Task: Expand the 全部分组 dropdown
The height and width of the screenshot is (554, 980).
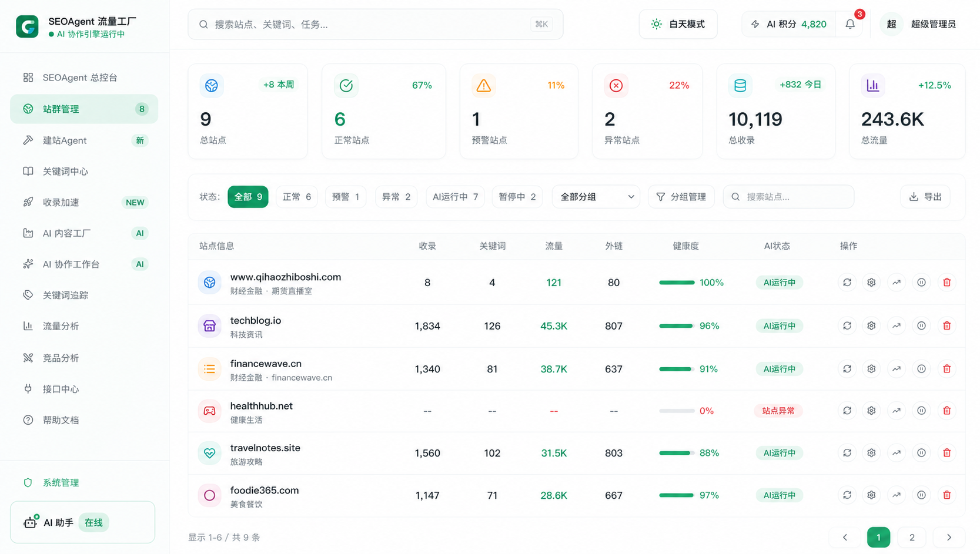Action: (596, 197)
